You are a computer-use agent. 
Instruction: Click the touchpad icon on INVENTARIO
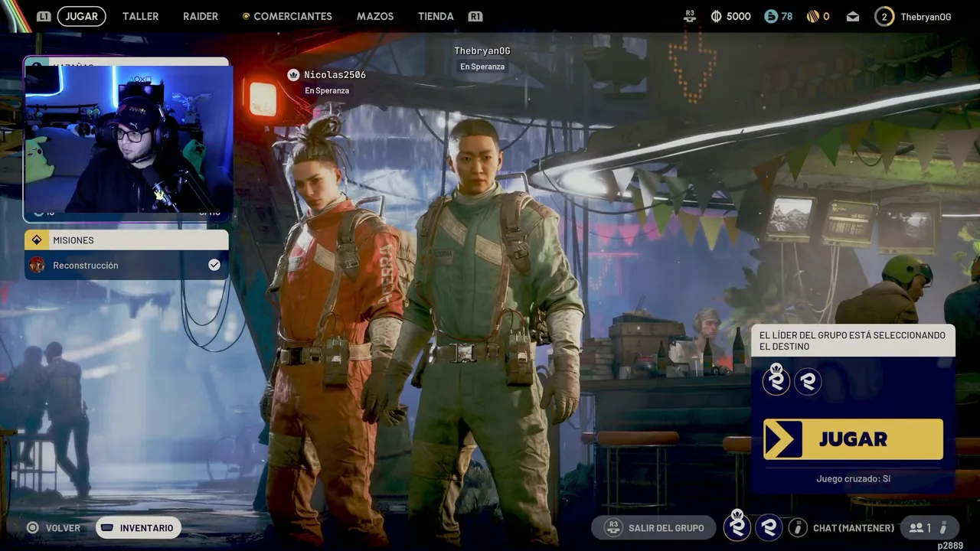point(107,528)
